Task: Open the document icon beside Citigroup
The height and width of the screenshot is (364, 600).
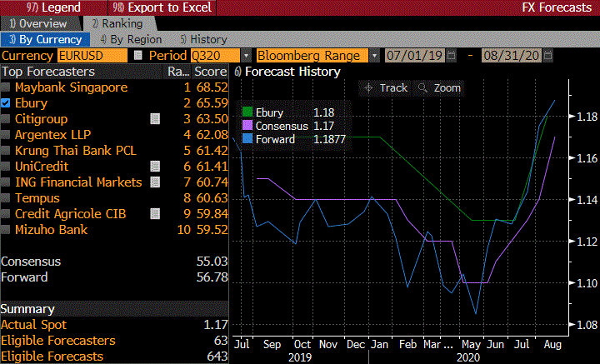Action: (154, 119)
